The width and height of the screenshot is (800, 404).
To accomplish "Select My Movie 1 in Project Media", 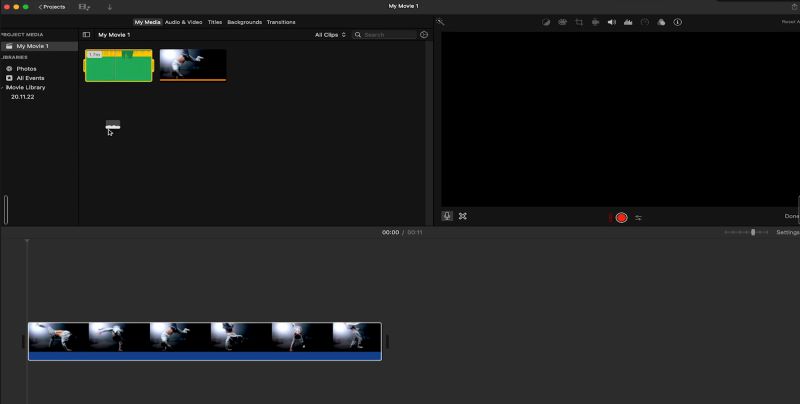I will pyautogui.click(x=39, y=46).
